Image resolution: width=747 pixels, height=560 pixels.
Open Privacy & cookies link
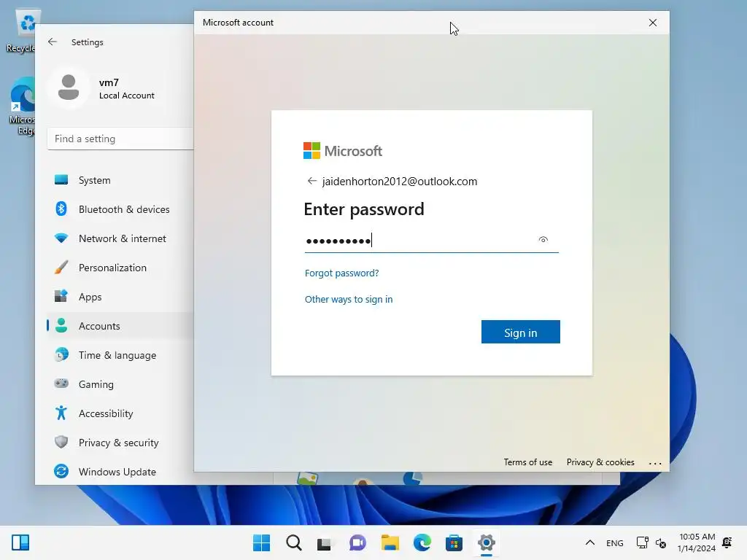tap(600, 462)
